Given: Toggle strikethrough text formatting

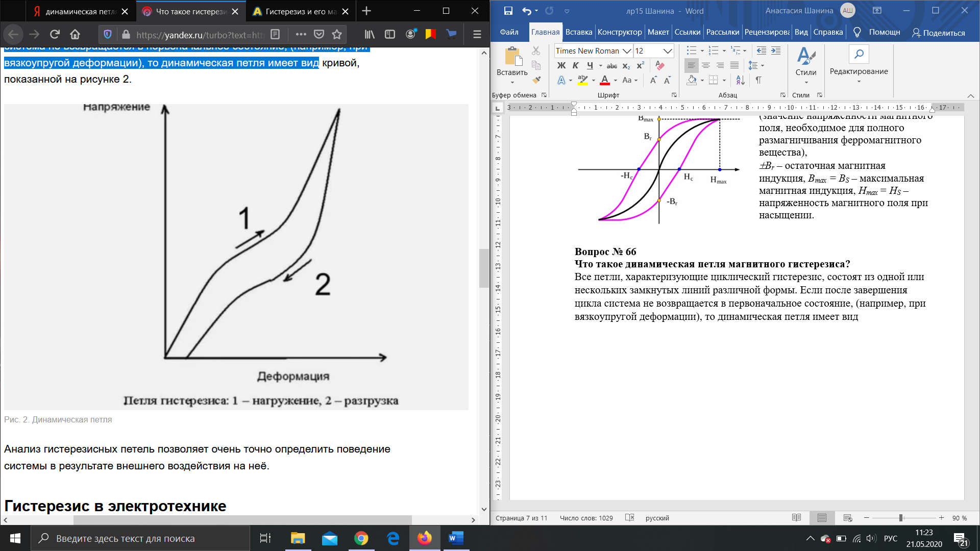Looking at the screenshot, I should [x=611, y=66].
